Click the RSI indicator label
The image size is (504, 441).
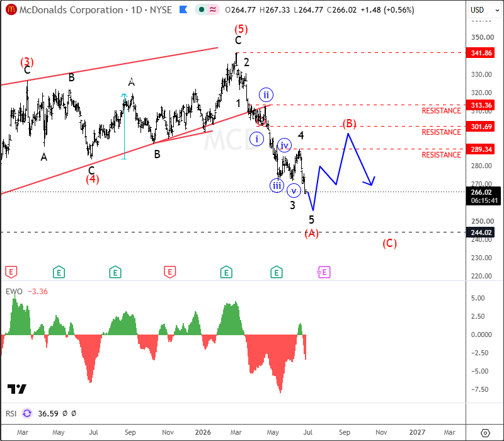[x=11, y=413]
